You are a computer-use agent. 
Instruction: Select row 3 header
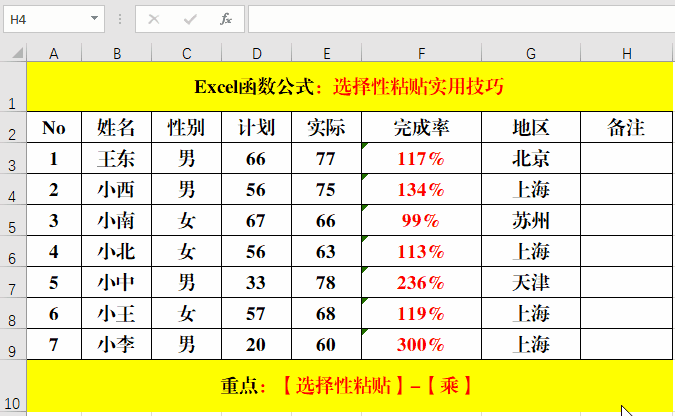pyautogui.click(x=13, y=158)
